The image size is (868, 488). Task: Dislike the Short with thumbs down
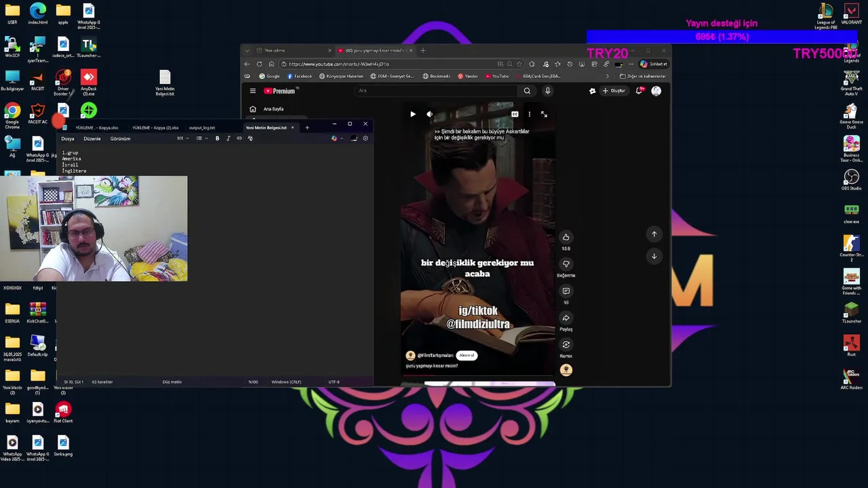(566, 264)
